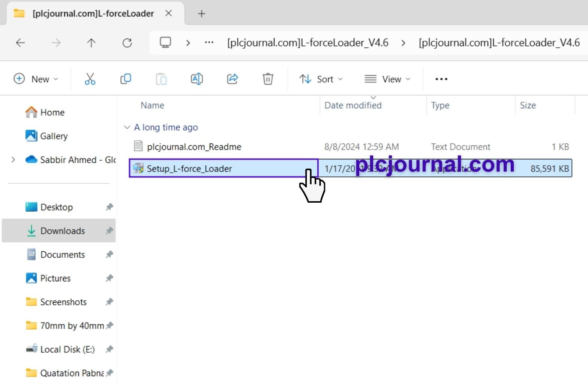Viewport: 588px width, 387px height.
Task: Go up one folder level
Action: click(91, 43)
